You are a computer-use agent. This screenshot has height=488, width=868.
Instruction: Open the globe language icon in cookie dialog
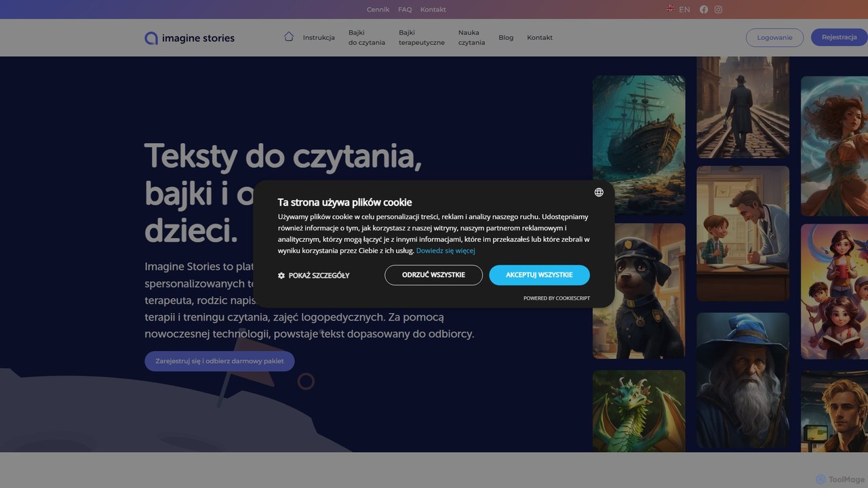[599, 192]
